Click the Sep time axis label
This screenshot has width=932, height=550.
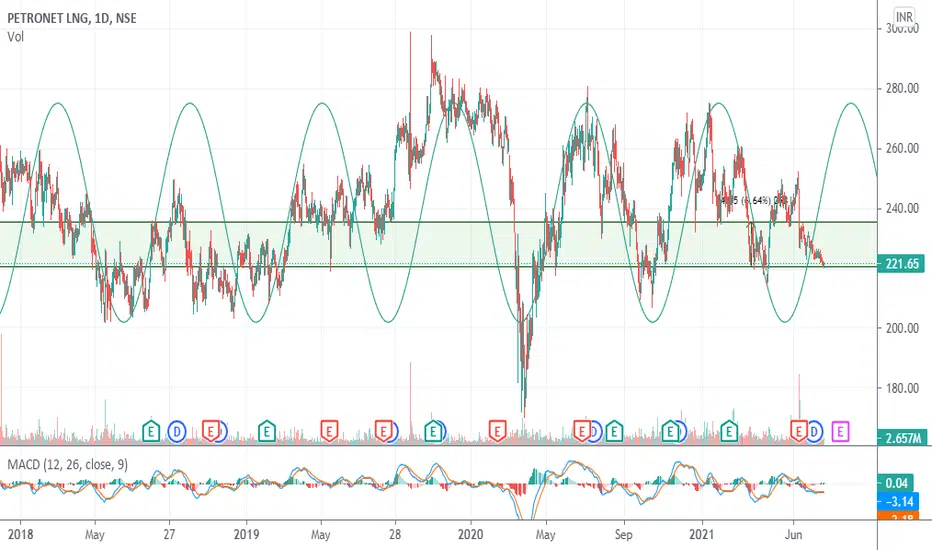click(x=624, y=535)
